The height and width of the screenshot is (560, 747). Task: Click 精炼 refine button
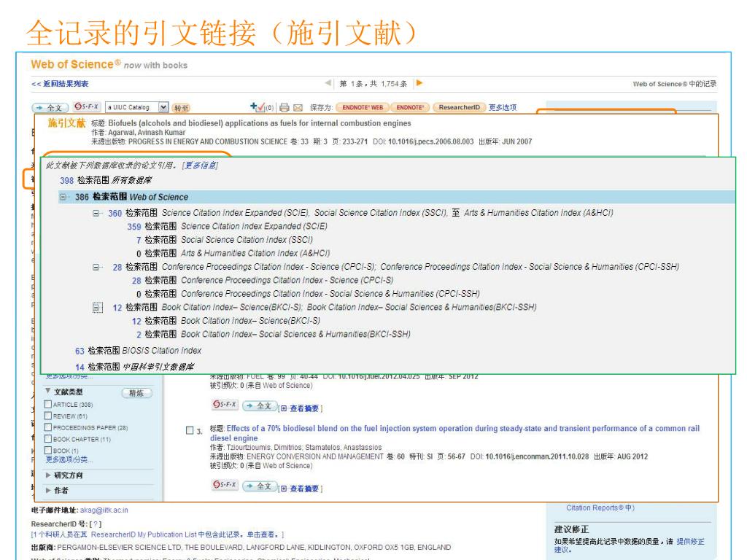(136, 393)
